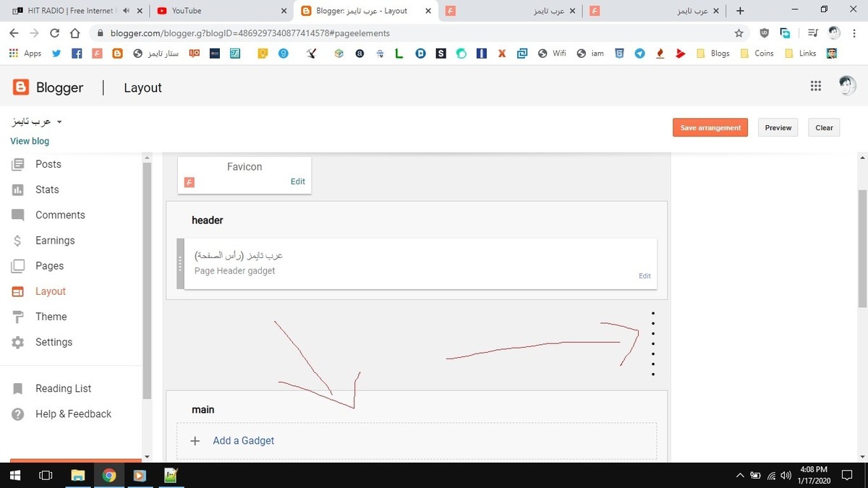The height and width of the screenshot is (488, 868).
Task: Go to Comments in sidebar
Action: click(x=60, y=215)
